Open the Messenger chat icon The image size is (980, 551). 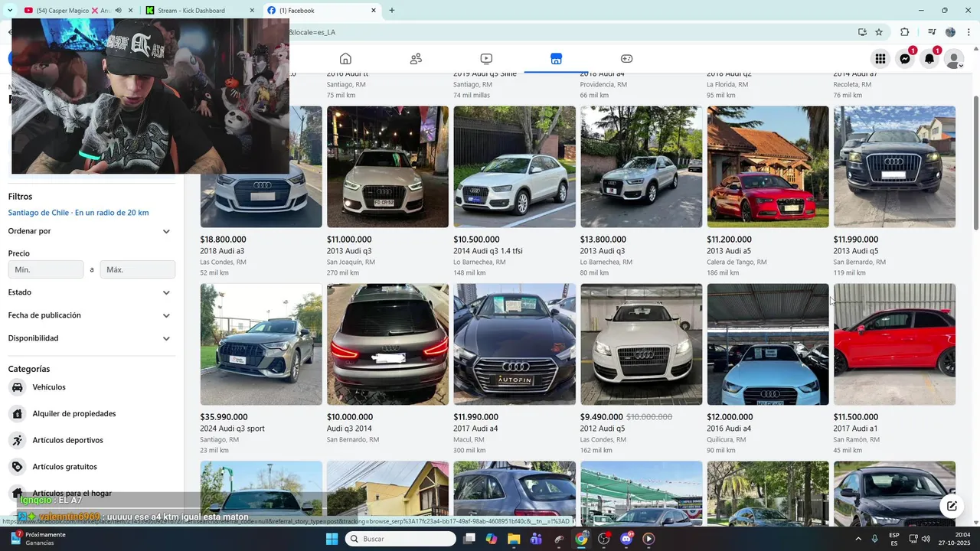(x=905, y=59)
